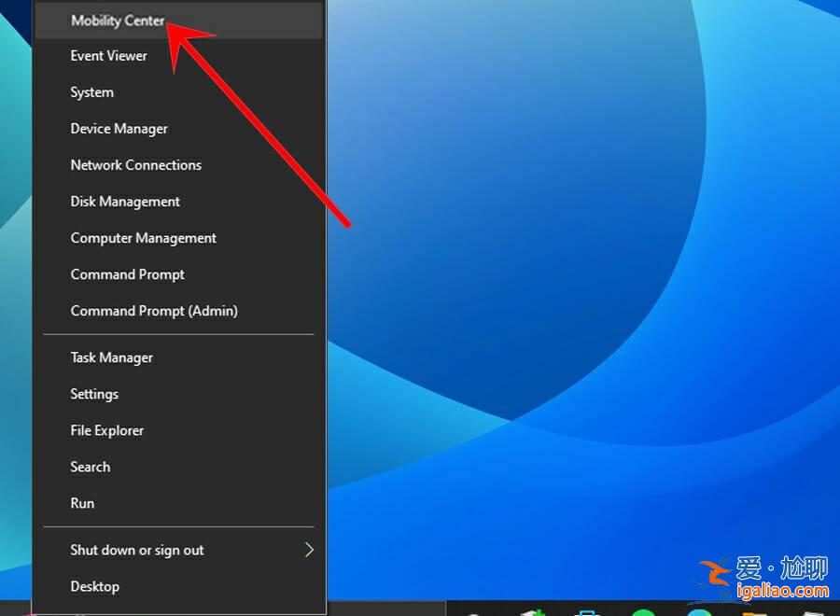Select Desktop to show the desktop
The height and width of the screenshot is (616, 840).
tap(94, 586)
